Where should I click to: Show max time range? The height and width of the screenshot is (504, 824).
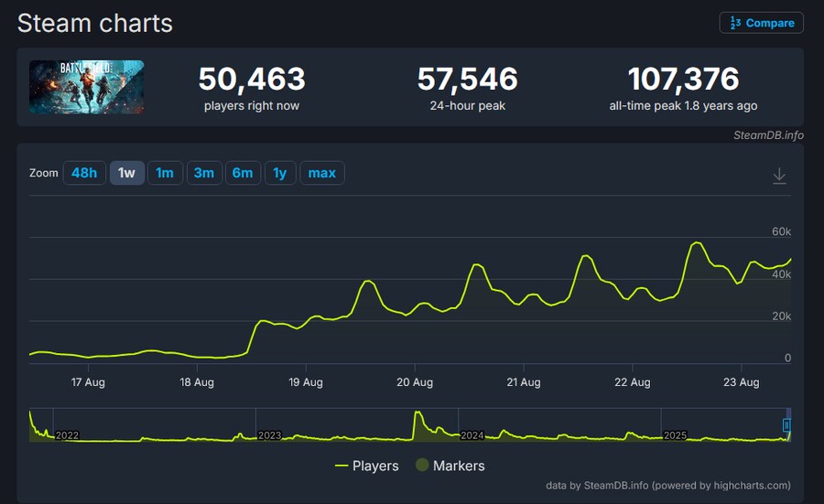(322, 173)
